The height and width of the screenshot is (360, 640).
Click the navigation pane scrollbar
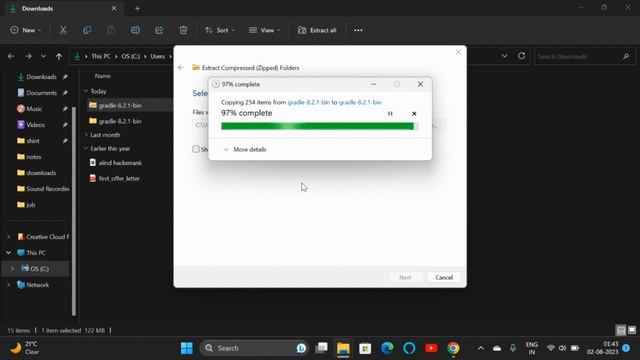pyautogui.click(x=74, y=211)
